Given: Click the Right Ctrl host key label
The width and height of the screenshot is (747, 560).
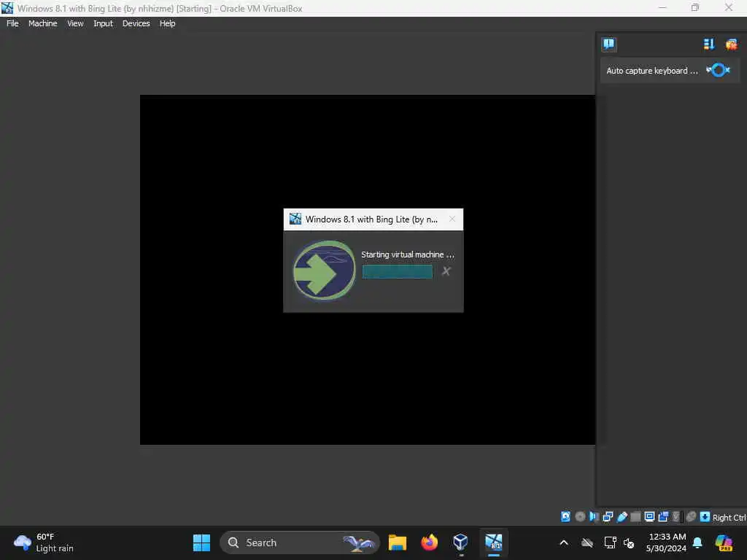Looking at the screenshot, I should (729, 518).
